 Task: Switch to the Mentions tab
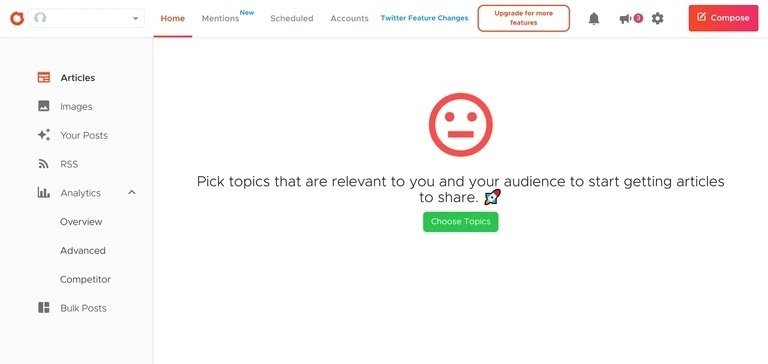click(x=220, y=18)
